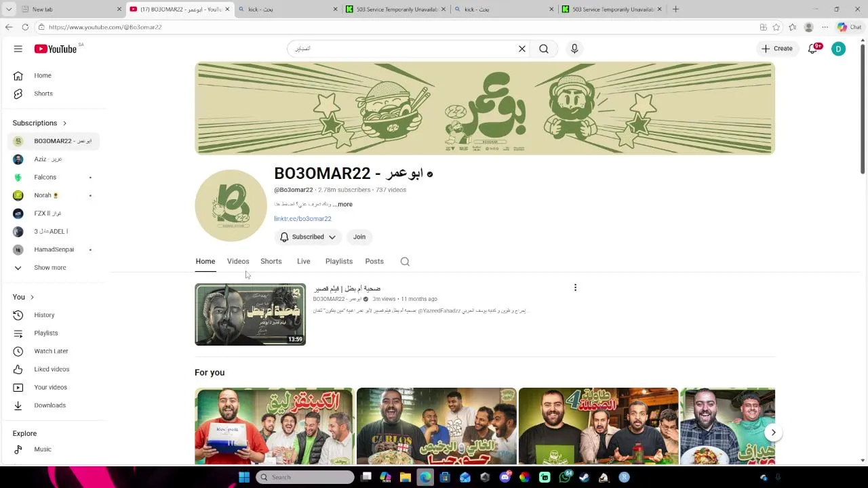
Task: Open the tab list dropdown arrow
Action: (9, 9)
